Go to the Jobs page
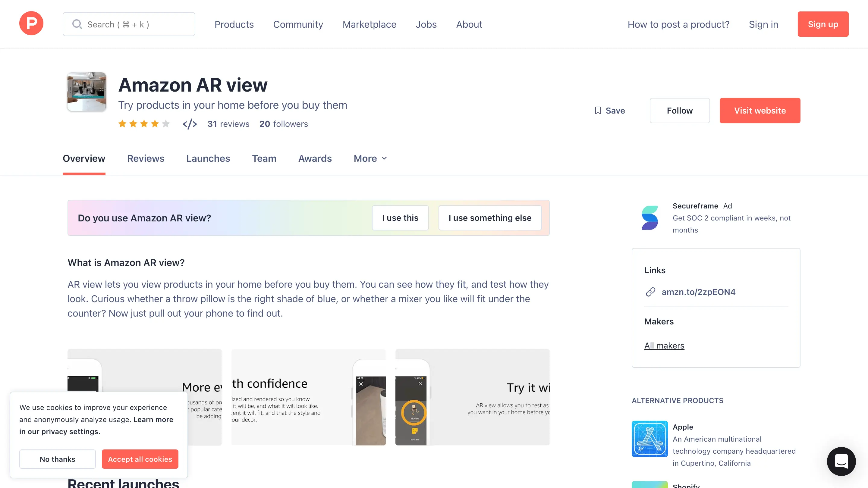868x488 pixels. [426, 24]
